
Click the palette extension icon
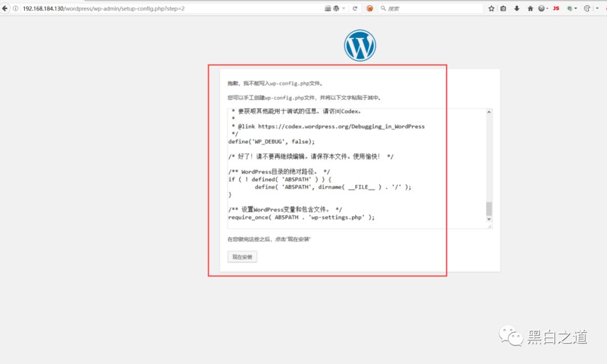tap(587, 8)
